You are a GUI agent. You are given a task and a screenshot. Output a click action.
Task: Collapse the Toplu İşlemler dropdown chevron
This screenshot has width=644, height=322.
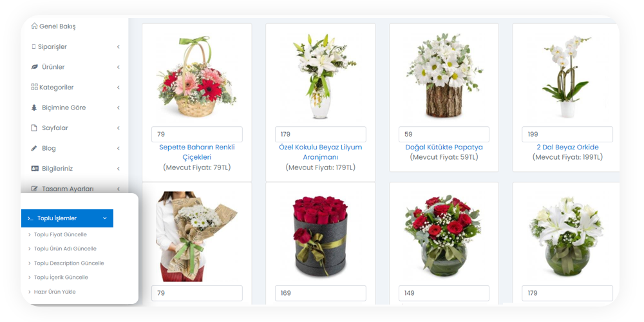pyautogui.click(x=105, y=218)
